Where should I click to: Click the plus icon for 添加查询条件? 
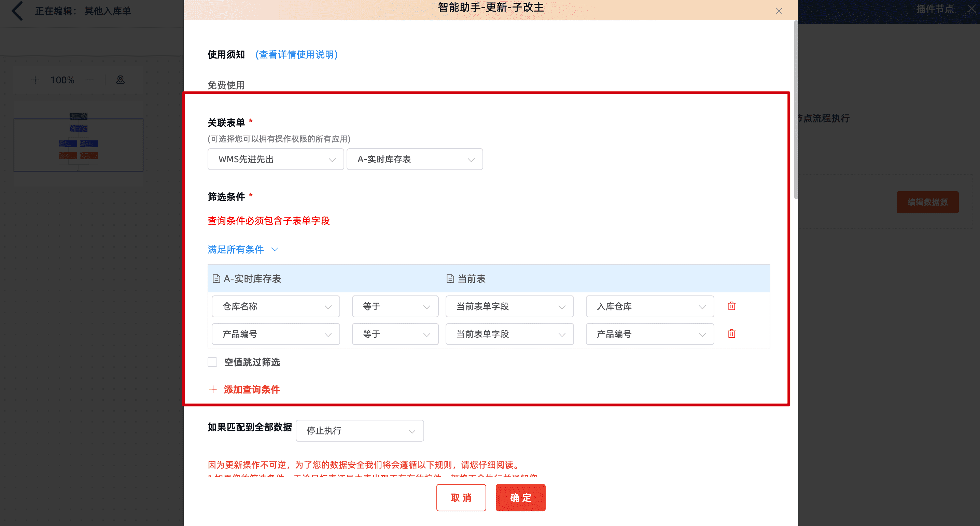tap(213, 389)
